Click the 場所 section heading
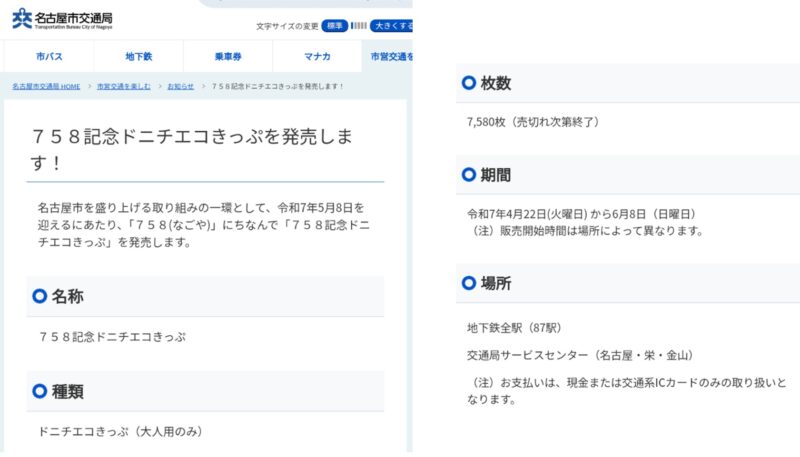Screen dimensions: 800x457 [x=495, y=283]
